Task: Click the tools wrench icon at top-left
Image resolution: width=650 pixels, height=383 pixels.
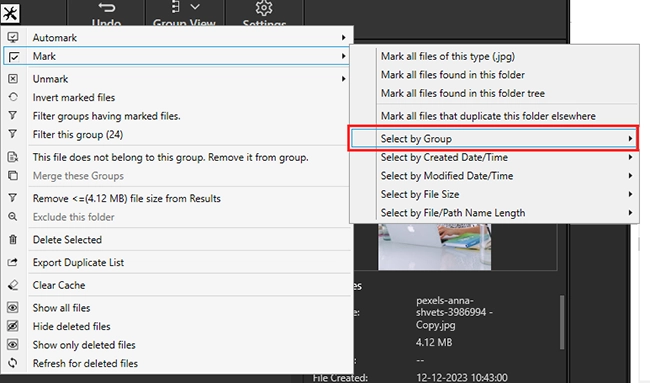Action: 10,13
